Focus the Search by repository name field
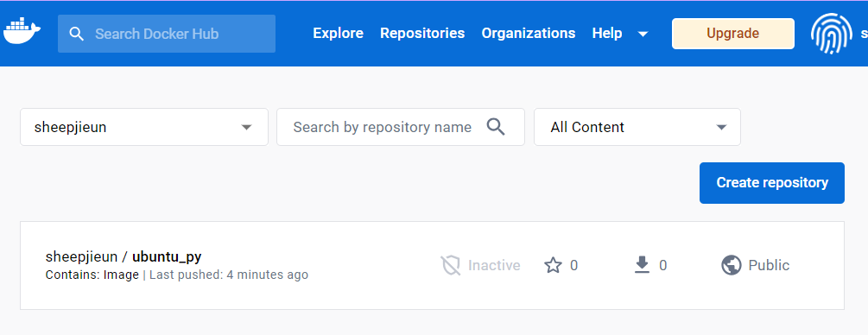The image size is (868, 335). [400, 127]
